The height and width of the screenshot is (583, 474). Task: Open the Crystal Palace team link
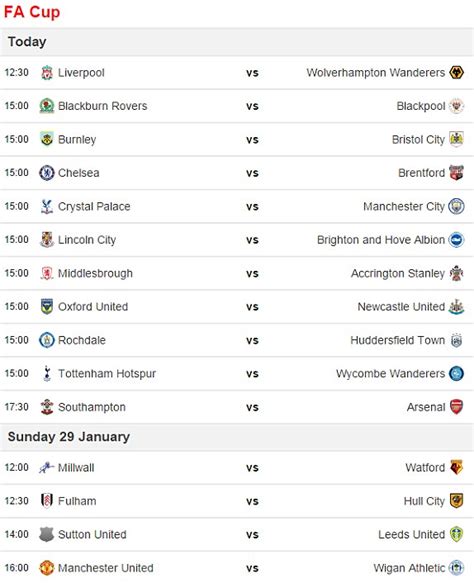pos(94,207)
